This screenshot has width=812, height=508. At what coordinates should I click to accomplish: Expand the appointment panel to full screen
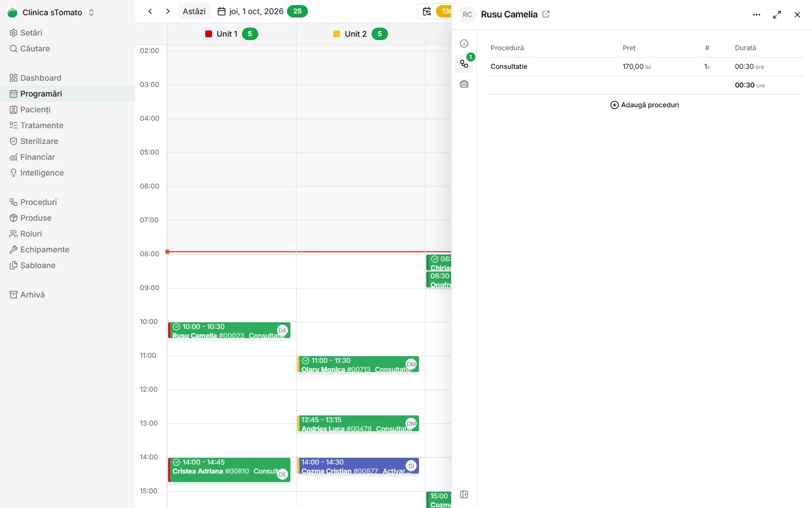777,15
